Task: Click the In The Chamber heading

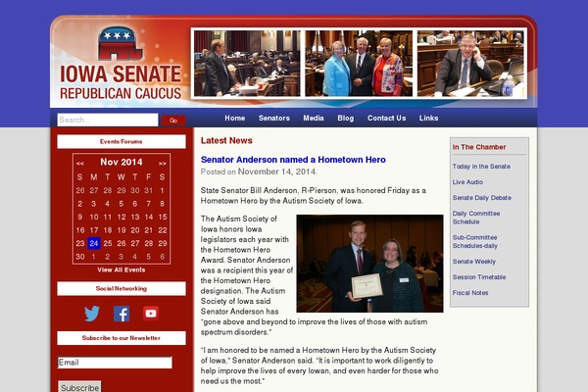Action: [479, 147]
